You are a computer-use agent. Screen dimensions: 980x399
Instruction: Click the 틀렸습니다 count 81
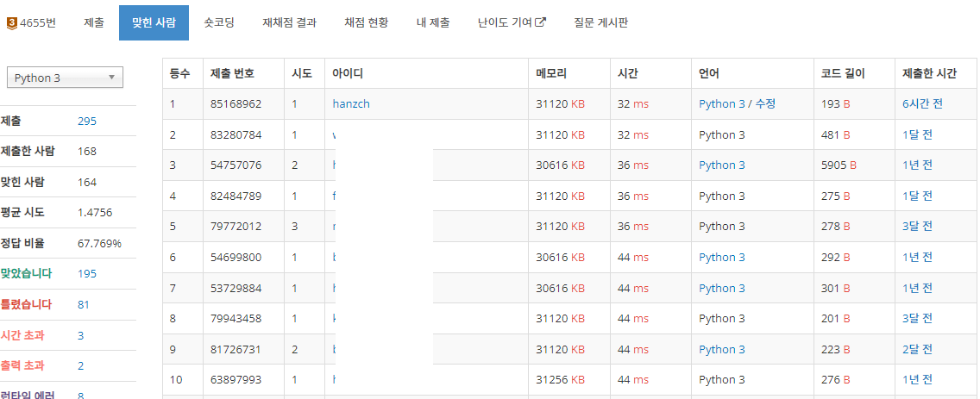pos(84,305)
